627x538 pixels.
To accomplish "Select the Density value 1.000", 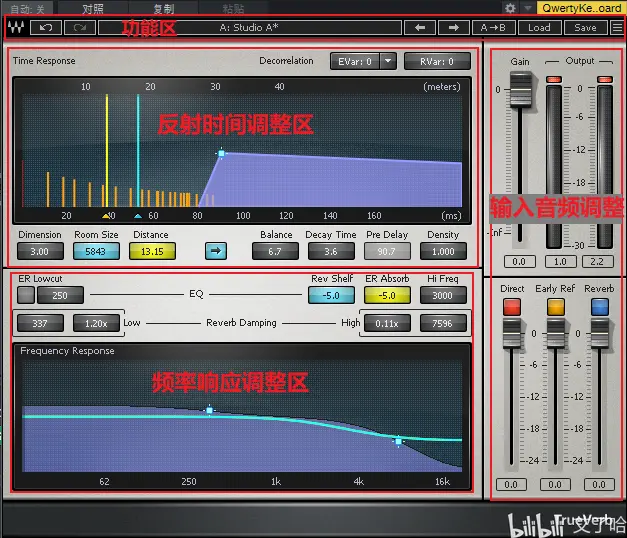I will [x=443, y=252].
